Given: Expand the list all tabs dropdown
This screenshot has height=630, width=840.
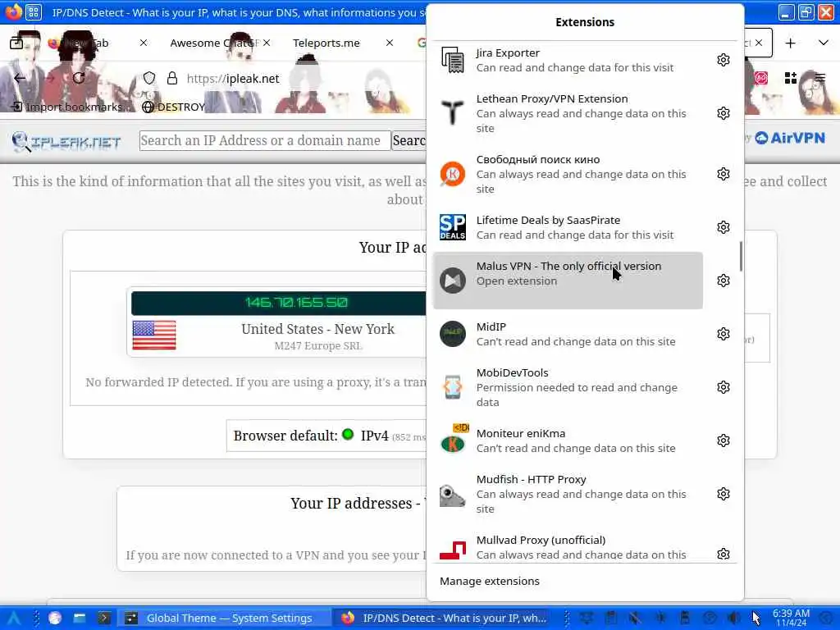Looking at the screenshot, I should (824, 43).
